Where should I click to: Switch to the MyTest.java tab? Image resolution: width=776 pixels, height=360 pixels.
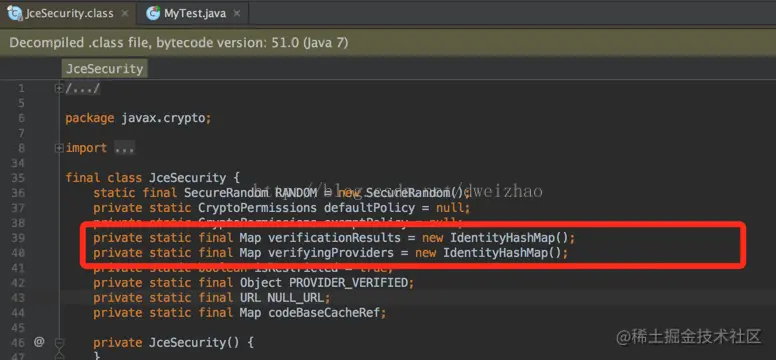(x=194, y=13)
